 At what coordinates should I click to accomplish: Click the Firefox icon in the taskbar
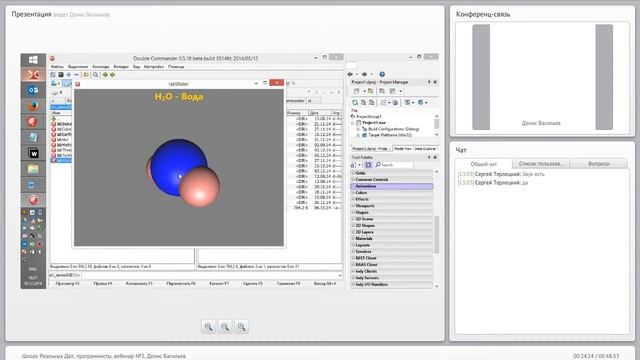click(33, 106)
